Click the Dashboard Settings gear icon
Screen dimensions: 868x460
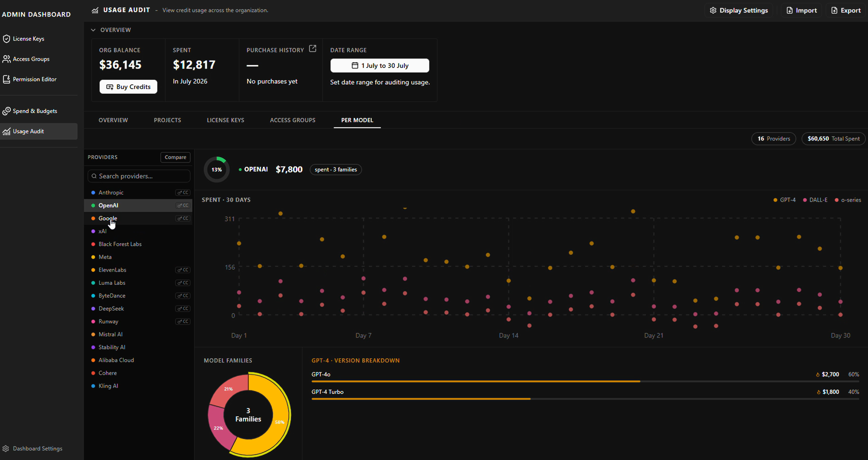click(6, 448)
